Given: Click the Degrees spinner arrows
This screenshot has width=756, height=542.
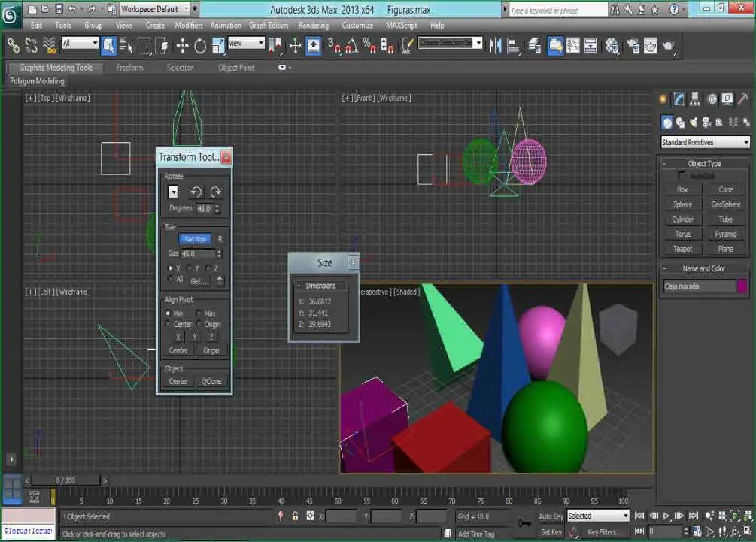Looking at the screenshot, I should [x=217, y=209].
